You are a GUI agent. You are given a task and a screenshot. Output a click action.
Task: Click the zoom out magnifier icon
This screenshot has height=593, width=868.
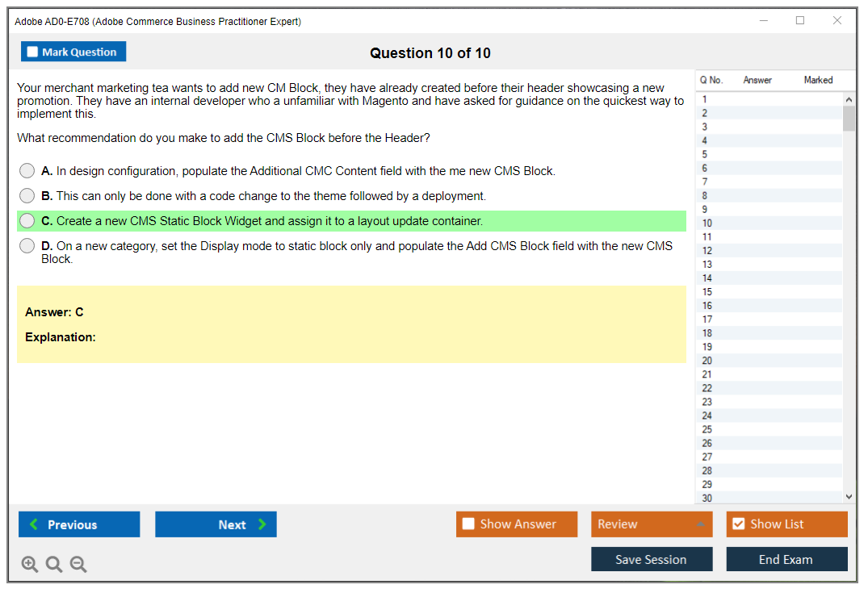[x=78, y=565]
